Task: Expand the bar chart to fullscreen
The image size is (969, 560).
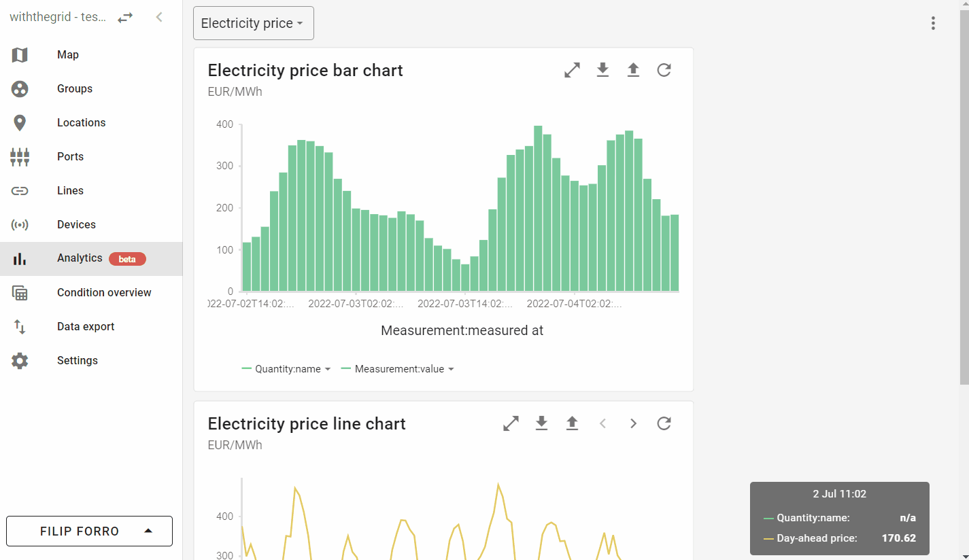Action: click(572, 70)
